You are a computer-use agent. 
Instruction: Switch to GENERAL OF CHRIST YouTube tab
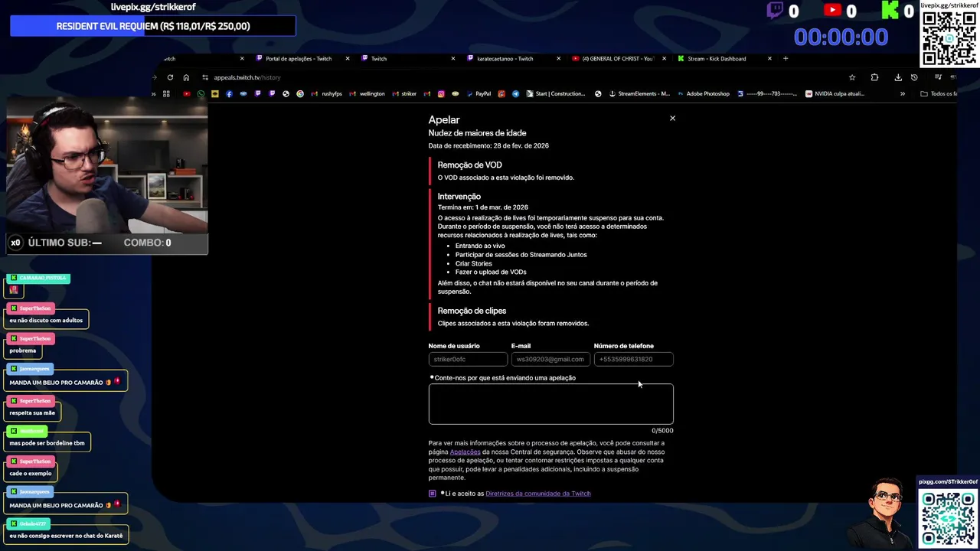pos(618,58)
